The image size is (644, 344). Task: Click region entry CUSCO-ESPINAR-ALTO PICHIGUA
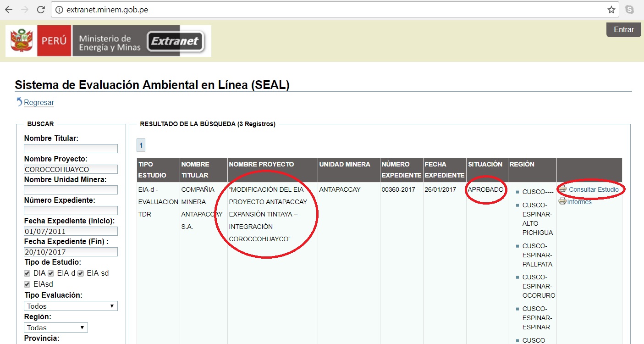pyautogui.click(x=538, y=219)
